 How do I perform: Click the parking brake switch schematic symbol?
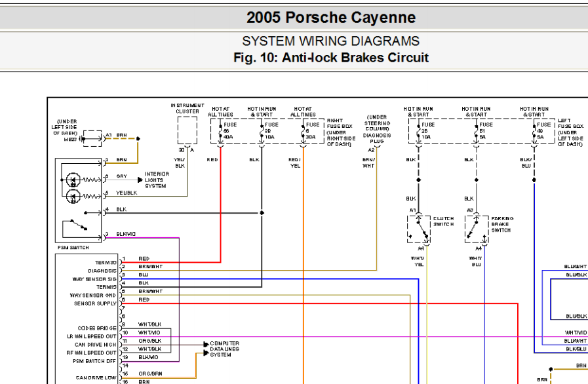pyautogui.click(x=477, y=229)
